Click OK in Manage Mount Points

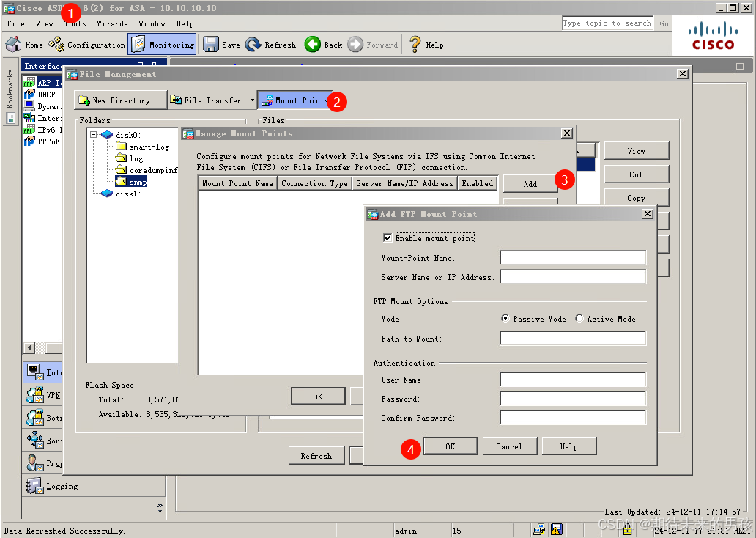point(318,396)
